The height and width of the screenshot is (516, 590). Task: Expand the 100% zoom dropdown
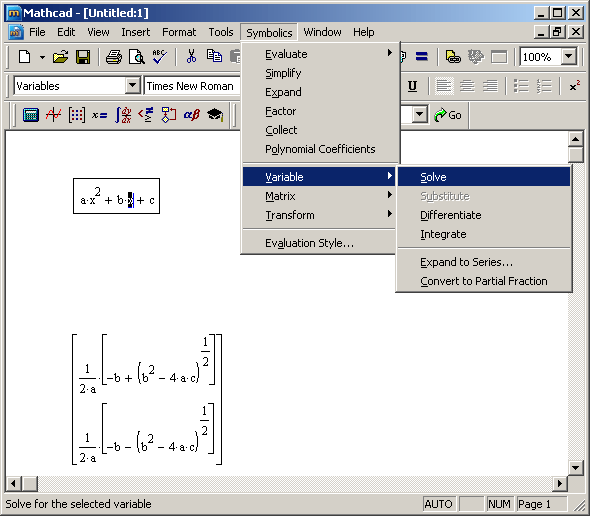point(569,57)
